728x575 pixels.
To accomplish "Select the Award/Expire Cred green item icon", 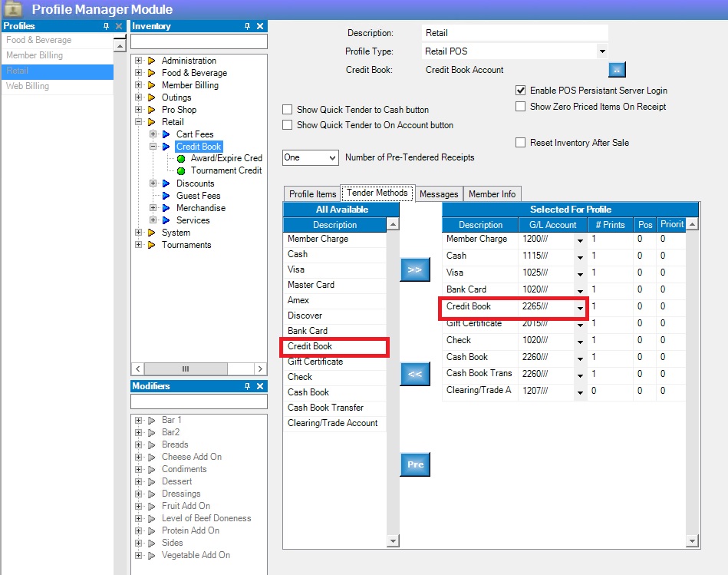I will pyautogui.click(x=181, y=158).
